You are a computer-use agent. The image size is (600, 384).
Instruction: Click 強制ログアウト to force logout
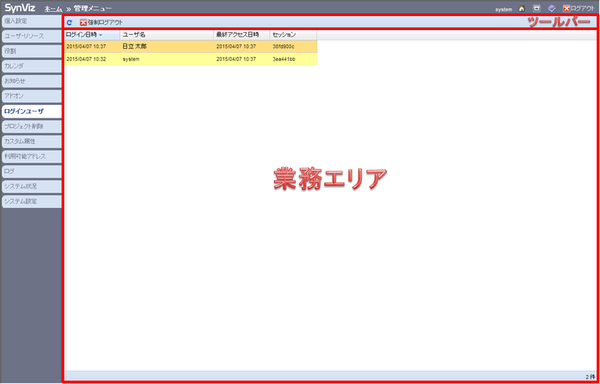[x=101, y=23]
